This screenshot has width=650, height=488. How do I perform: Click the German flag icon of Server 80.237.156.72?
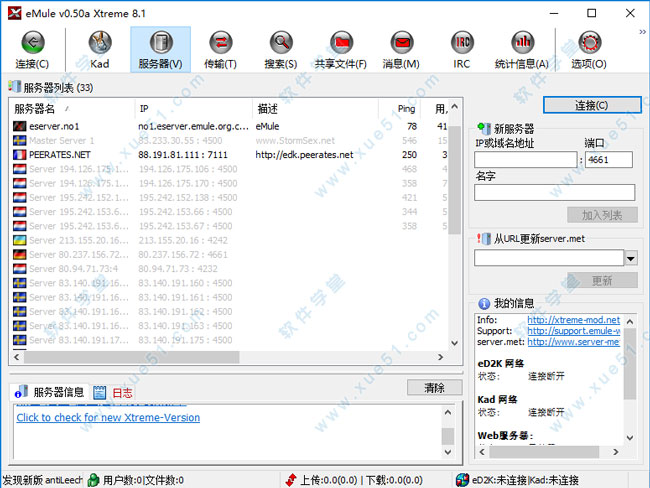[19, 255]
